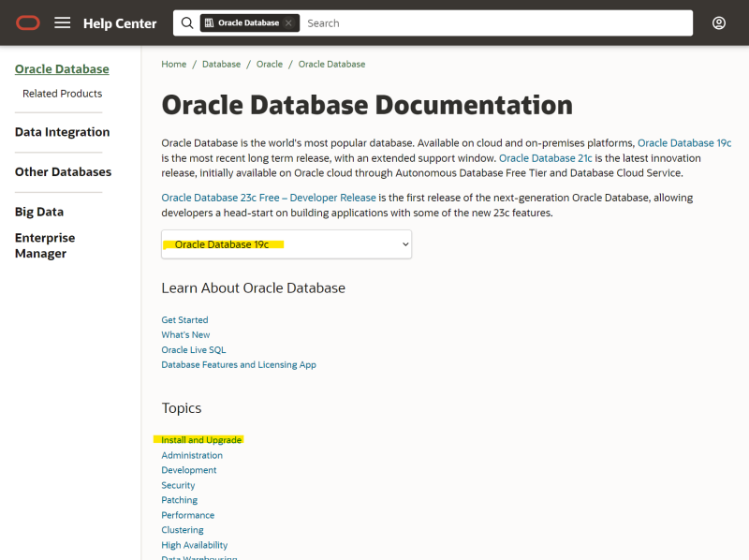
Task: Open the What's New page
Action: click(185, 334)
